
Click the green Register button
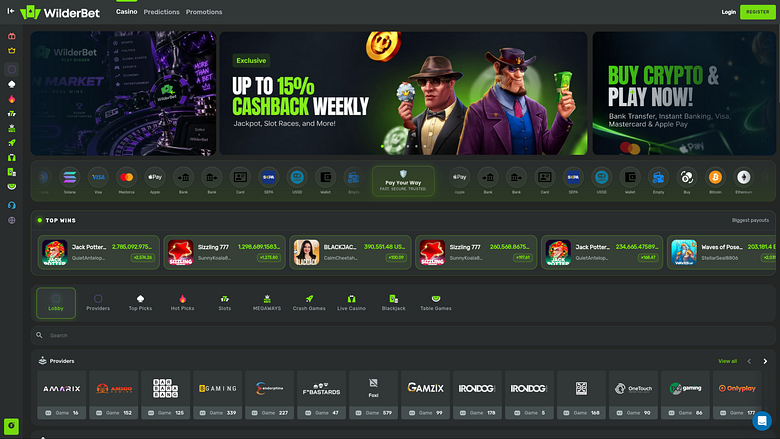[758, 12]
